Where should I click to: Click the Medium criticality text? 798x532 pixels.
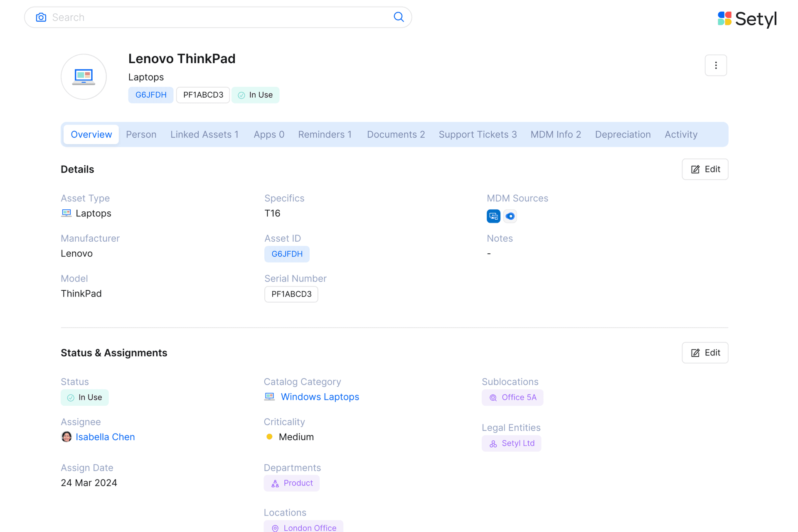point(296,437)
